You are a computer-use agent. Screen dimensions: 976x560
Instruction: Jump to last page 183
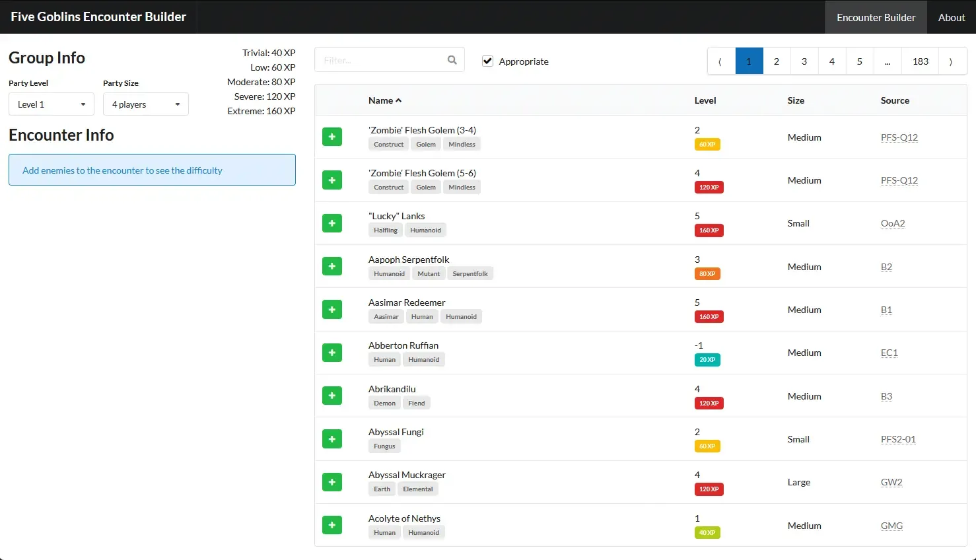tap(920, 61)
